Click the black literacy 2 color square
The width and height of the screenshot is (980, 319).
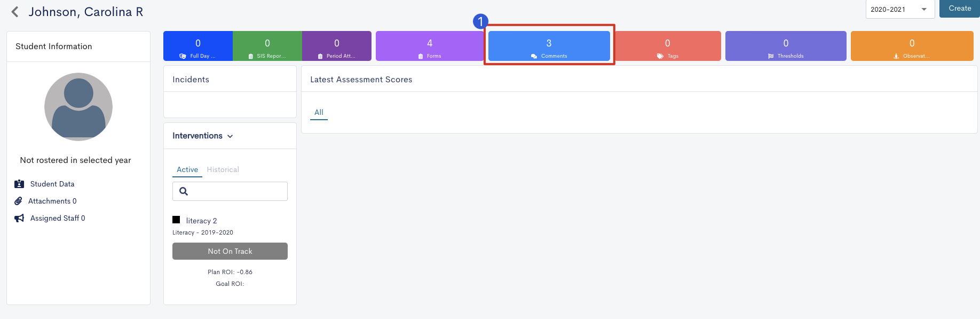176,220
